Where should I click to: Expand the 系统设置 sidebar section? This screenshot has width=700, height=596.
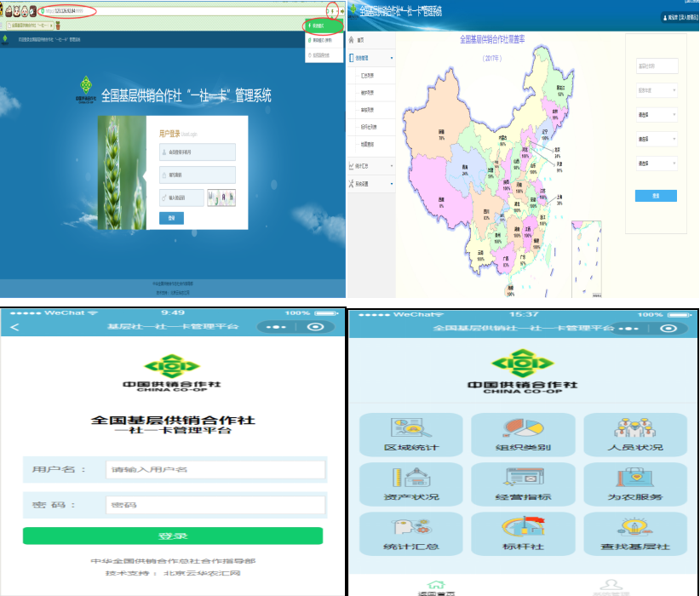(370, 184)
